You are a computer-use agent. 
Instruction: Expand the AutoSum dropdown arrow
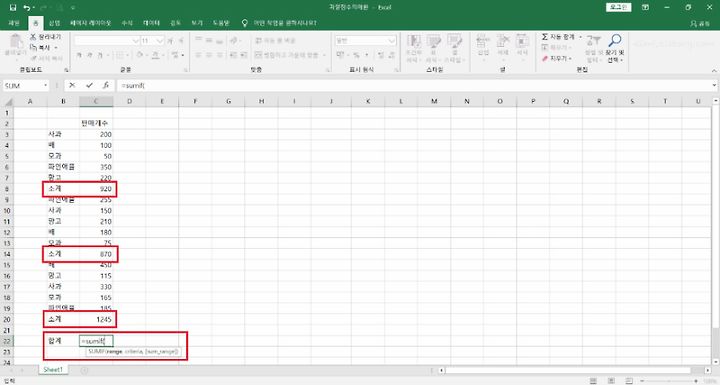coord(580,37)
